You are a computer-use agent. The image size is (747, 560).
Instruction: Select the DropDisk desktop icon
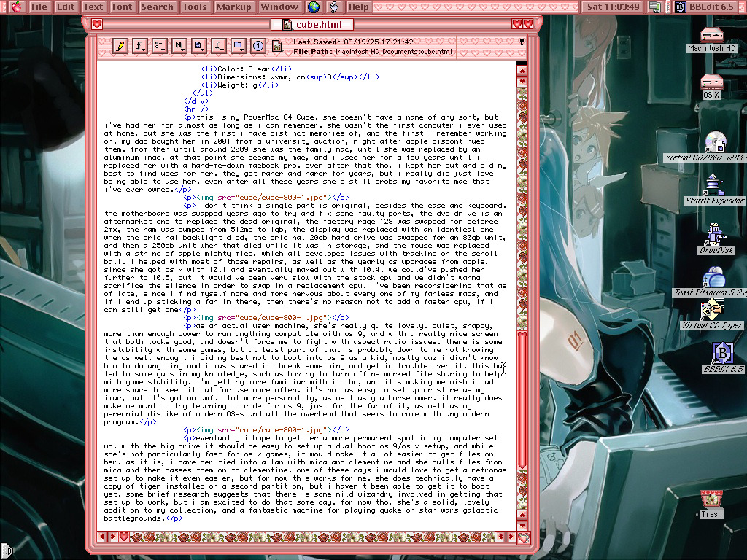[716, 238]
